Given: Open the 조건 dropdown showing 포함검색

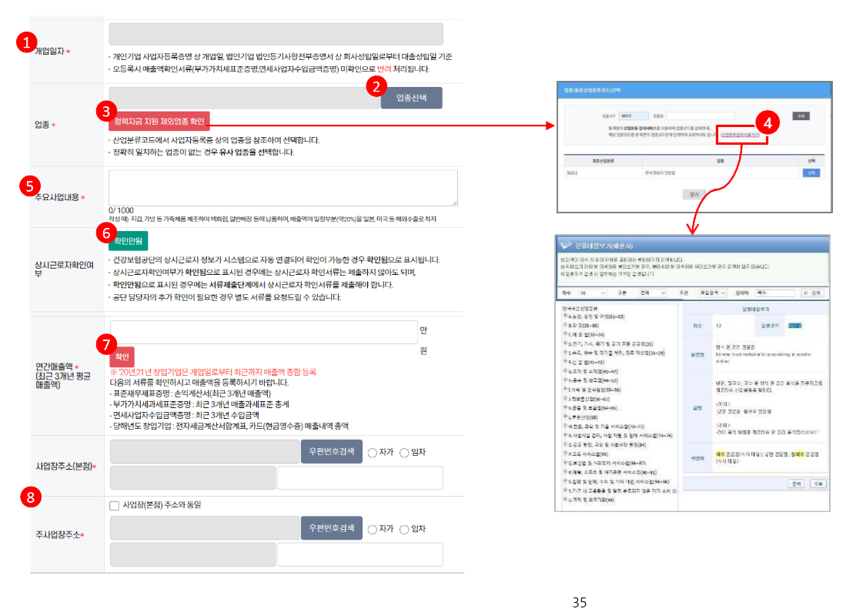Looking at the screenshot, I should pyautogui.click(x=712, y=291).
